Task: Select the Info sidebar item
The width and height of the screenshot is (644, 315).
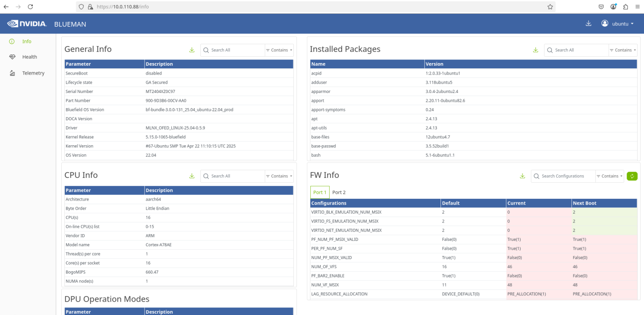Action: [x=27, y=42]
